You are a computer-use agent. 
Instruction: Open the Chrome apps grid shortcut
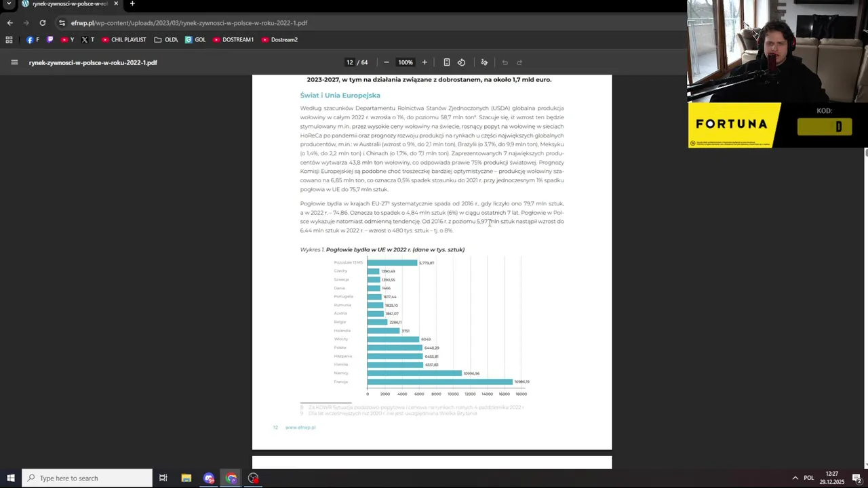(9, 39)
